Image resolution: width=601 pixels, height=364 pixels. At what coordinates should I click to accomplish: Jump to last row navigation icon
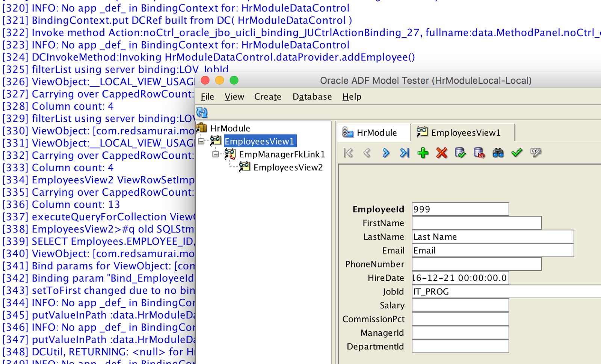coord(405,153)
